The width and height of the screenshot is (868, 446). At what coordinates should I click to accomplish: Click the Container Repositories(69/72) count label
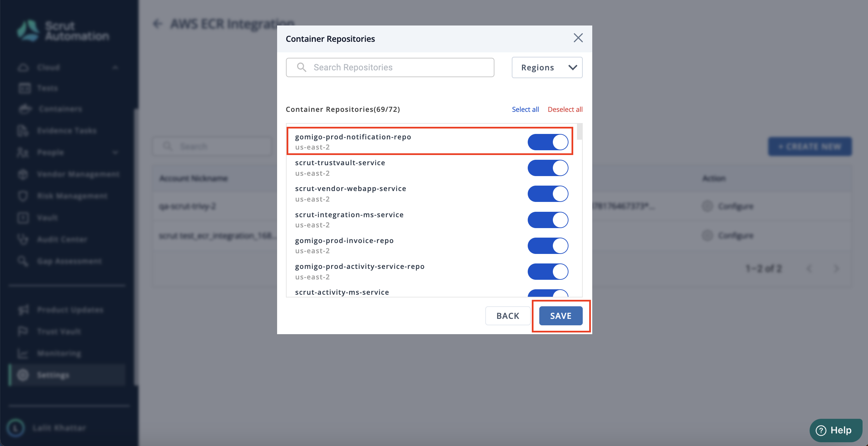tap(343, 109)
